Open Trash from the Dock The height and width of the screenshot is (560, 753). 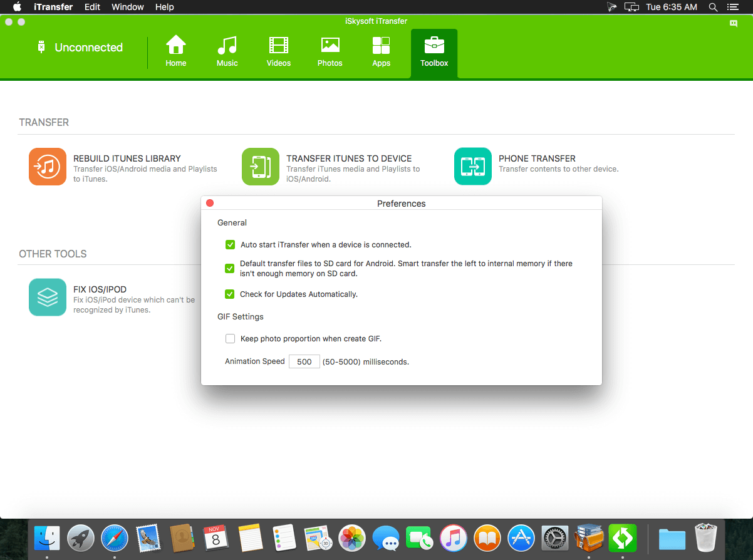point(706,538)
